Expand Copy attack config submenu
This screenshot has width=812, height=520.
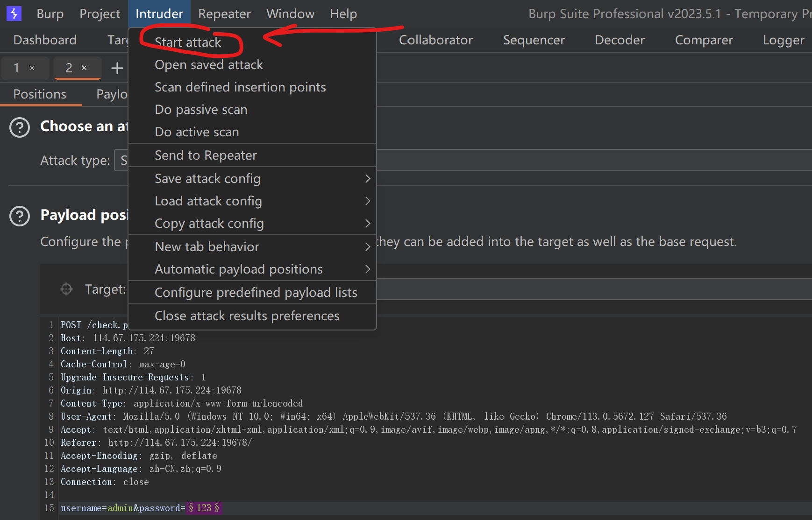[252, 223]
